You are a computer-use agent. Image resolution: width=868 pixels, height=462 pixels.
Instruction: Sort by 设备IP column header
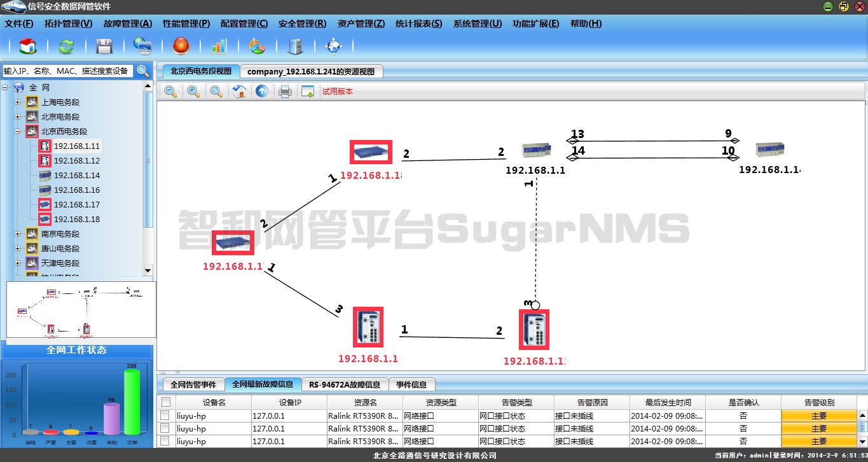tap(289, 403)
